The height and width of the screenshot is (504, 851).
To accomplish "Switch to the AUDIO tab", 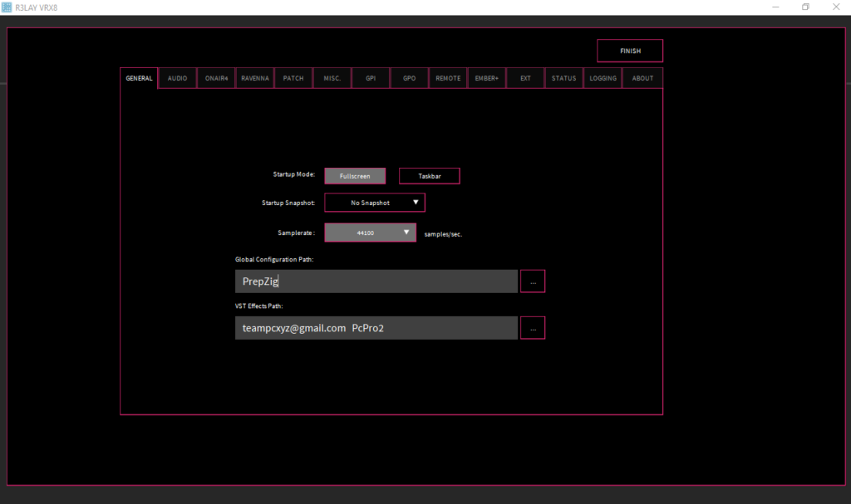I will point(177,78).
